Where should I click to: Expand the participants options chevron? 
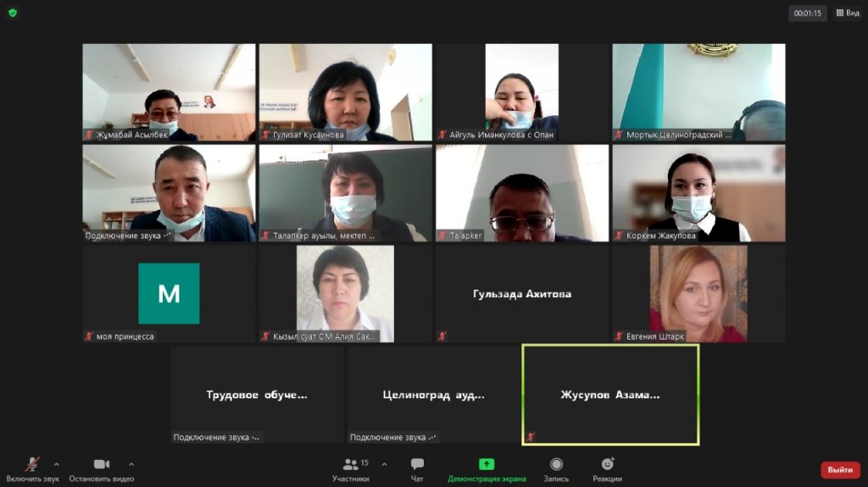point(385,464)
